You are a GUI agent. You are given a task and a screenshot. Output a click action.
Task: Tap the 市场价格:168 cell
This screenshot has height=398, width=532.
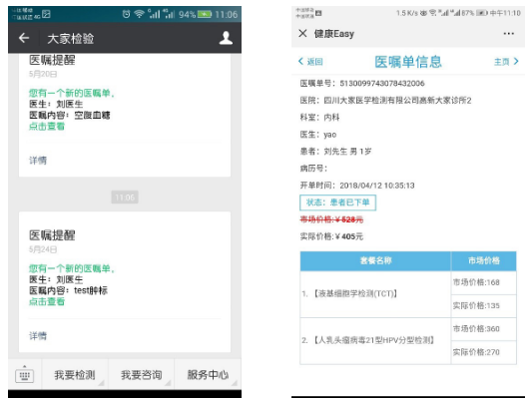(x=484, y=282)
